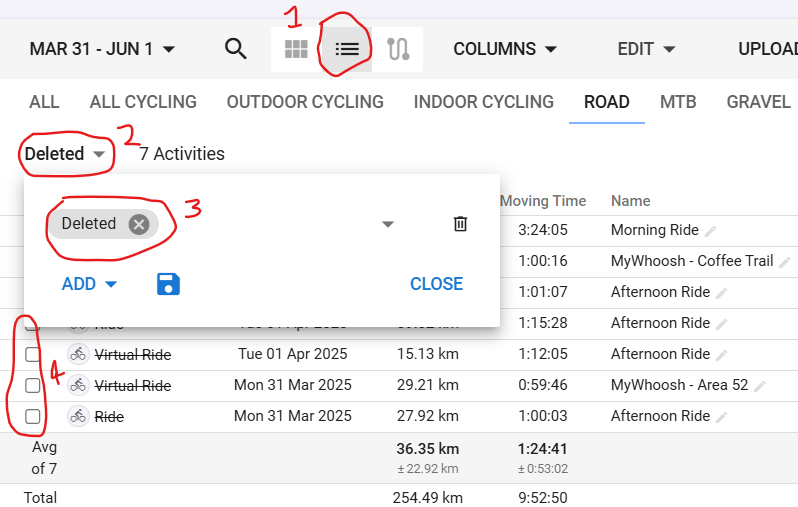This screenshot has height=507, width=798.
Task: Open MyWhoosh - Area 52 activity
Action: (679, 385)
